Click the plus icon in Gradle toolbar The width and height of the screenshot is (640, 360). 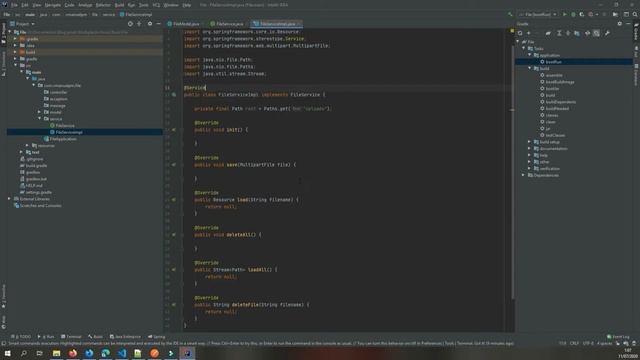[529, 33]
